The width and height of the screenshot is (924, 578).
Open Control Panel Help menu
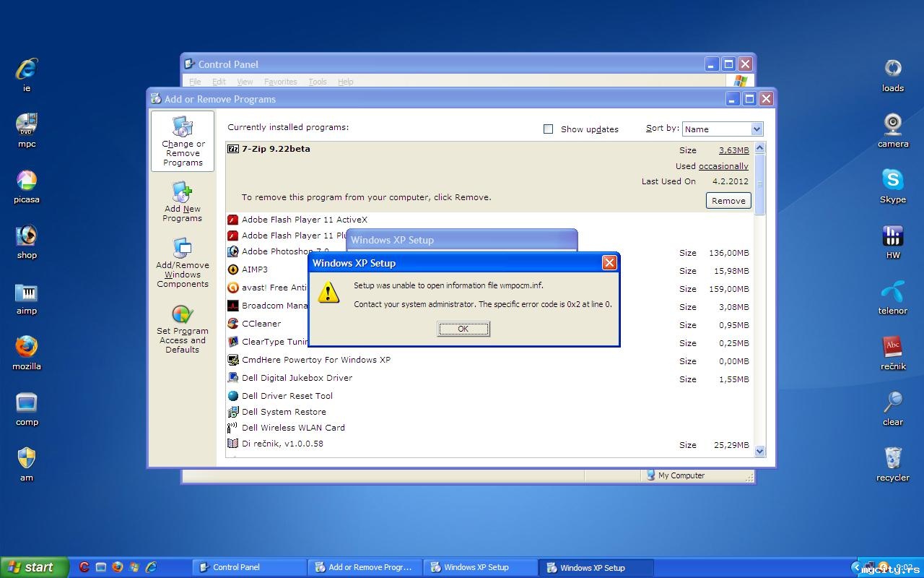(x=346, y=82)
